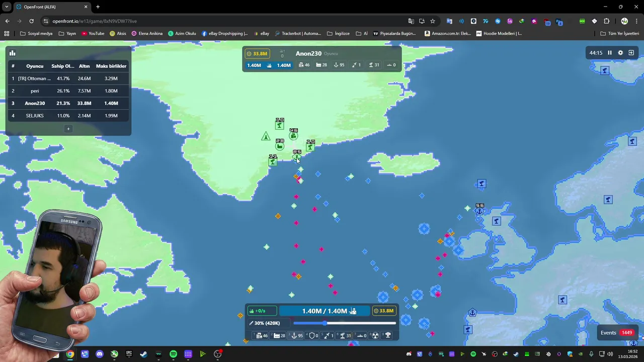Click the Anon230 name in top info panel

tap(308, 53)
